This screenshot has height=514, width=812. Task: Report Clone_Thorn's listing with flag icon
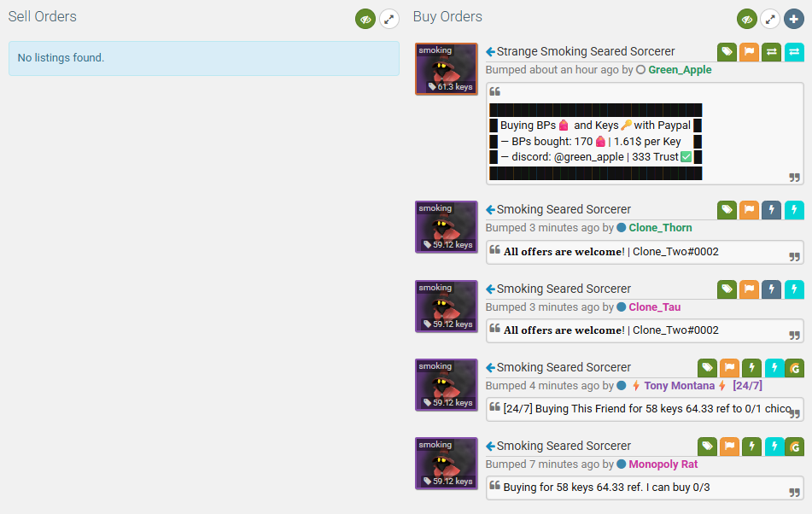(x=750, y=210)
